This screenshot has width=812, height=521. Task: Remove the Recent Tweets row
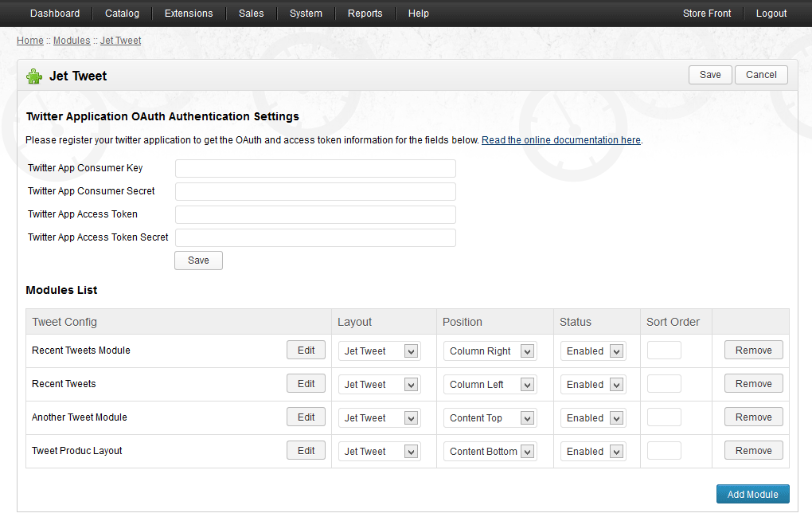[x=753, y=384]
